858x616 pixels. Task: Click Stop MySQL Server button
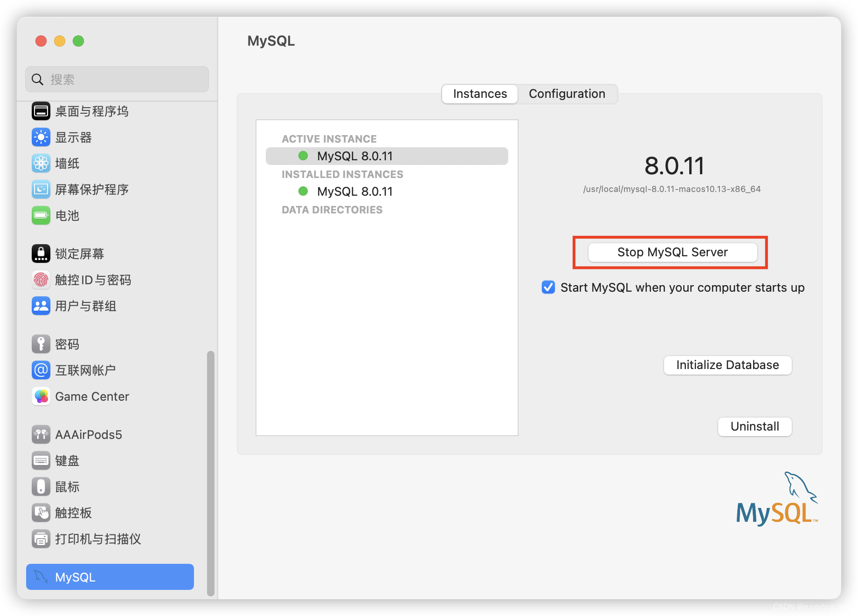point(672,252)
